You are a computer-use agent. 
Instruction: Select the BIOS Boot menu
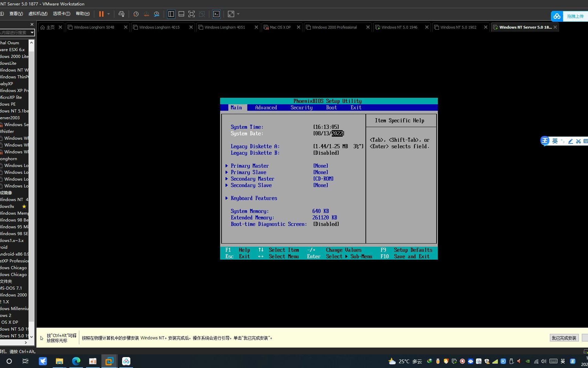click(x=331, y=108)
